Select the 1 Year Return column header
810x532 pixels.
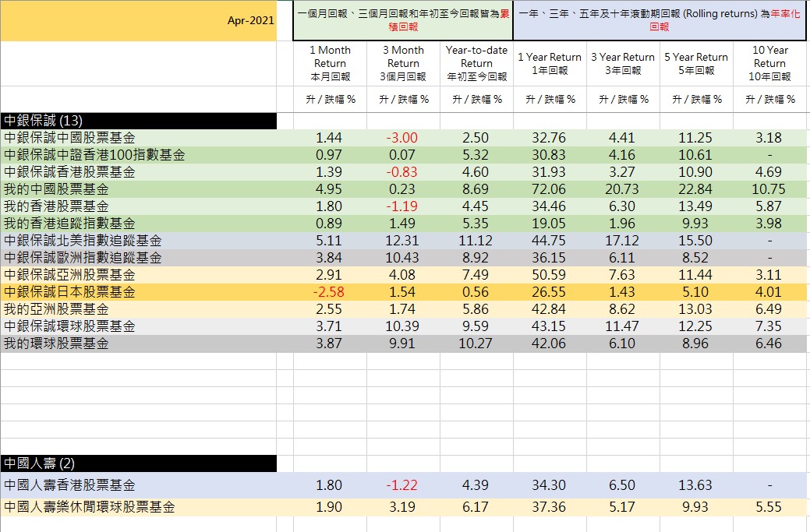(550, 63)
